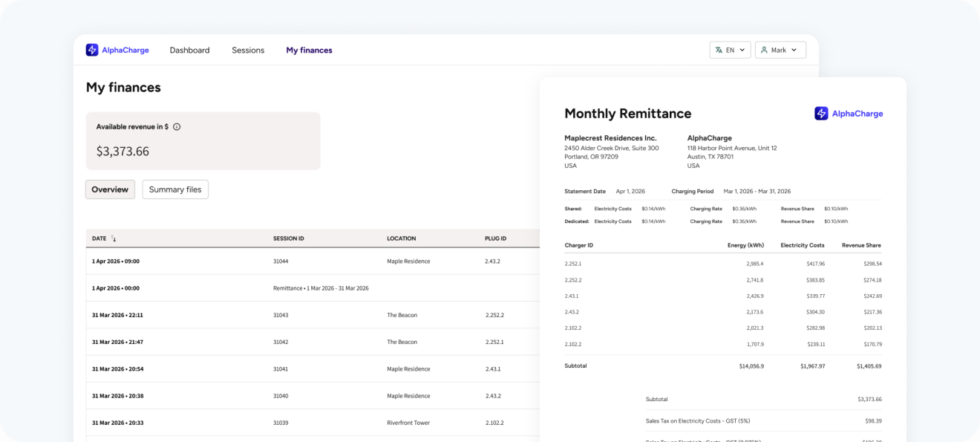980x442 pixels.
Task: Click the user icon beside Mark
Action: click(764, 51)
